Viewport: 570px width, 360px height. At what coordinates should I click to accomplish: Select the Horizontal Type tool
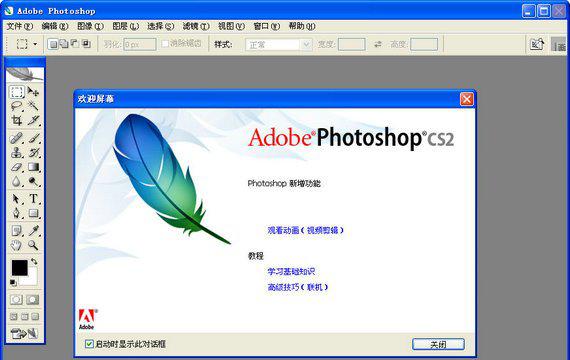point(33,199)
